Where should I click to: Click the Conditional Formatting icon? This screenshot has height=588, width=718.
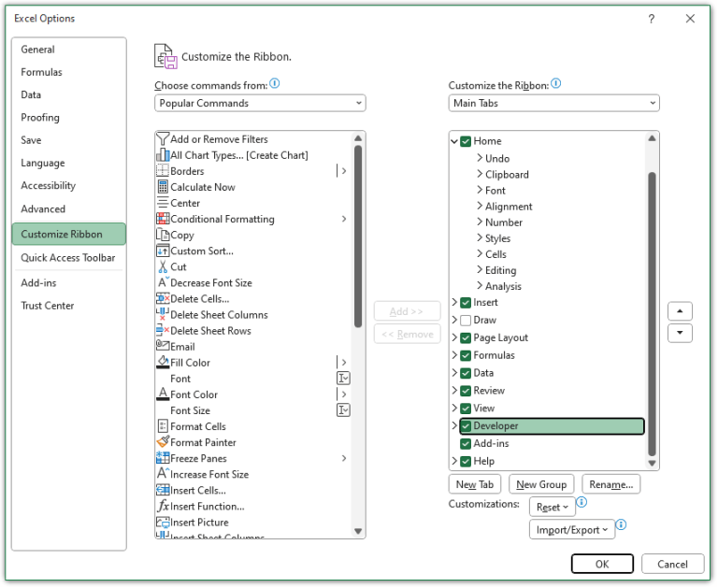tap(163, 219)
